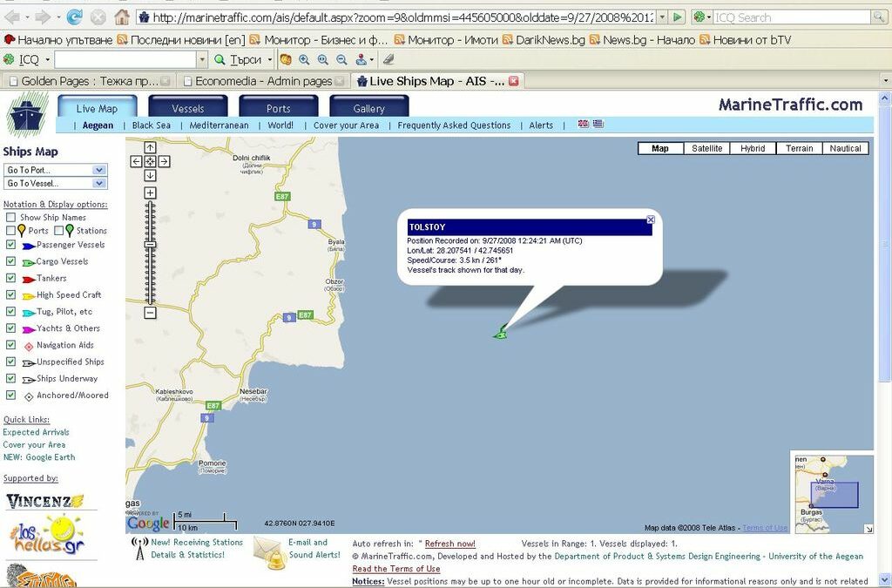
Task: Click the email alerts envelope icon
Action: 269,551
